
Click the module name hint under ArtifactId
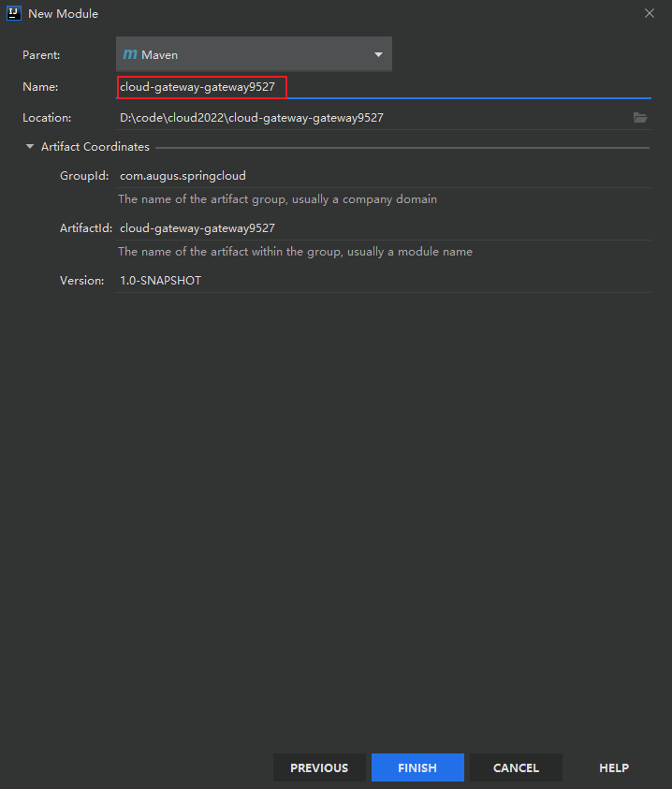[x=295, y=252]
